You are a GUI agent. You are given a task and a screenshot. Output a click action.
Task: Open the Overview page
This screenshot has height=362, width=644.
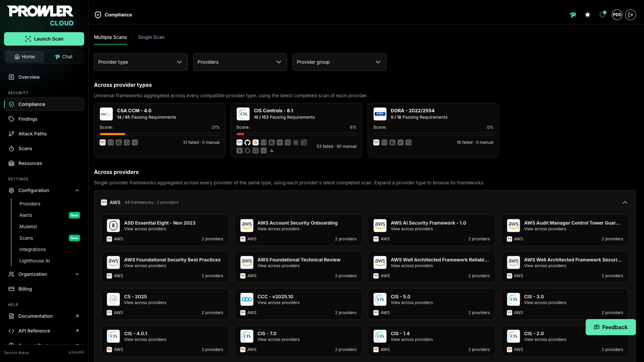(x=44, y=77)
